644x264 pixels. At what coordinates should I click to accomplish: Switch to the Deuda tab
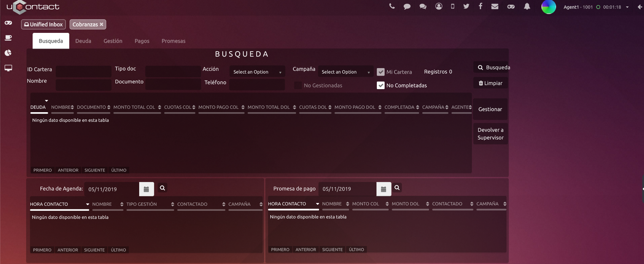click(83, 41)
